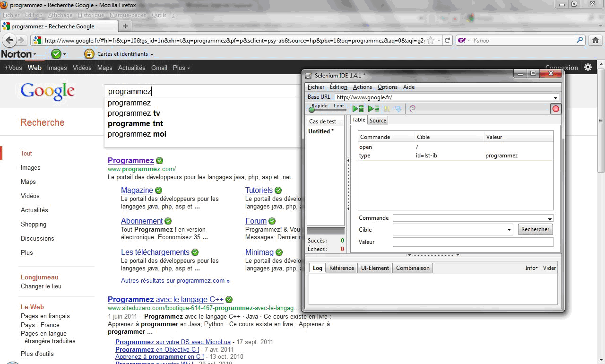Viewport: 605px width, 364px height.
Task: Open the Abonnement sitelink
Action: [142, 221]
